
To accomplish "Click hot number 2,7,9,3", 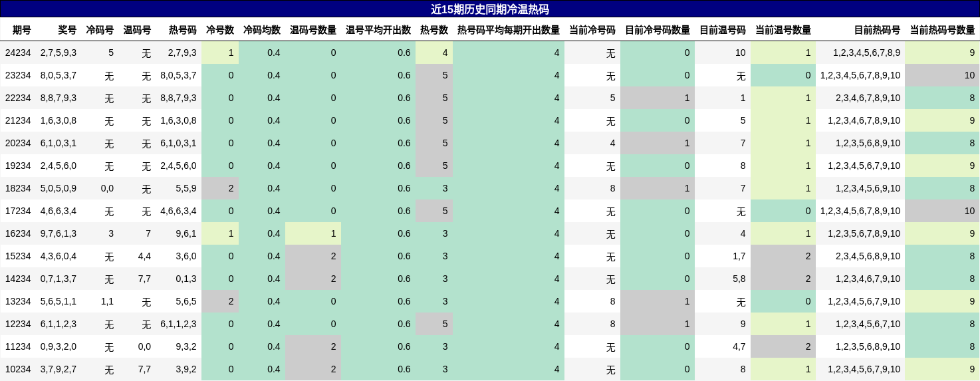I will click(182, 53).
